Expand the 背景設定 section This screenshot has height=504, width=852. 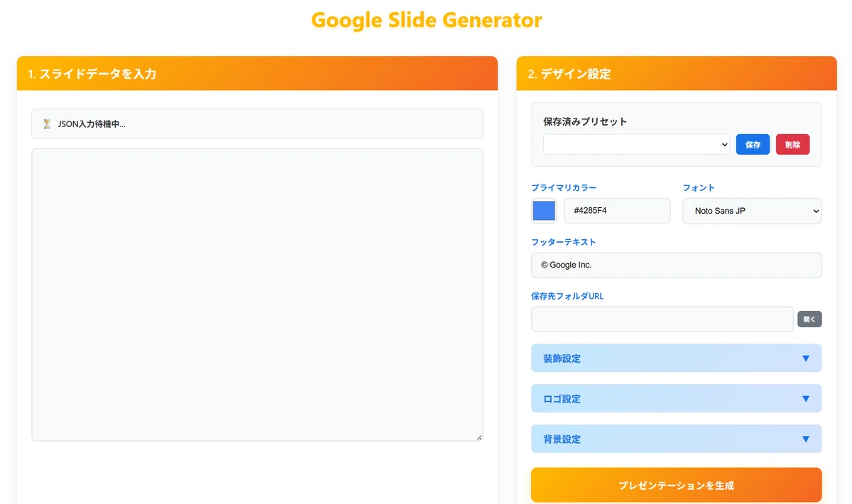(x=676, y=439)
